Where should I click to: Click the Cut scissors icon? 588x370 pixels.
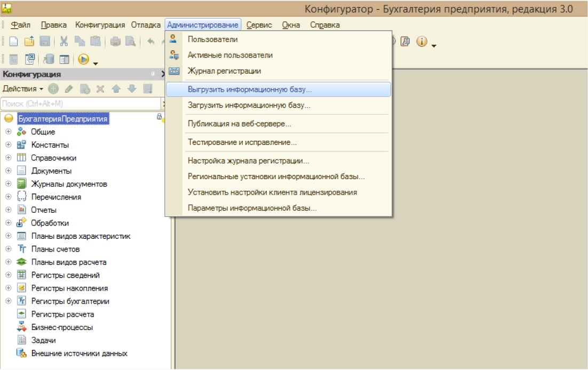pyautogui.click(x=63, y=41)
